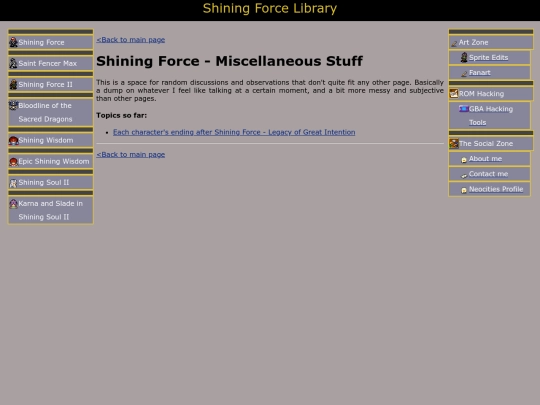Click the Social Zone icon
This screenshot has height=405, width=540.
pos(454,143)
